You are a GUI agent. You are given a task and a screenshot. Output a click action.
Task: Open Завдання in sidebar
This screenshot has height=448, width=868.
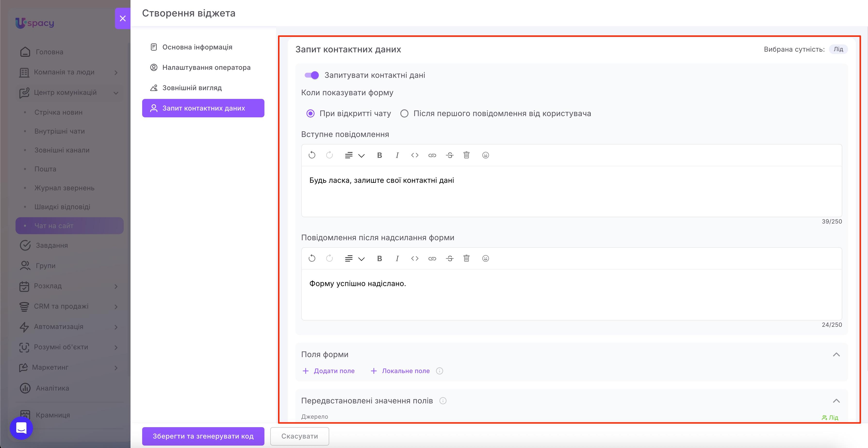tap(69, 245)
